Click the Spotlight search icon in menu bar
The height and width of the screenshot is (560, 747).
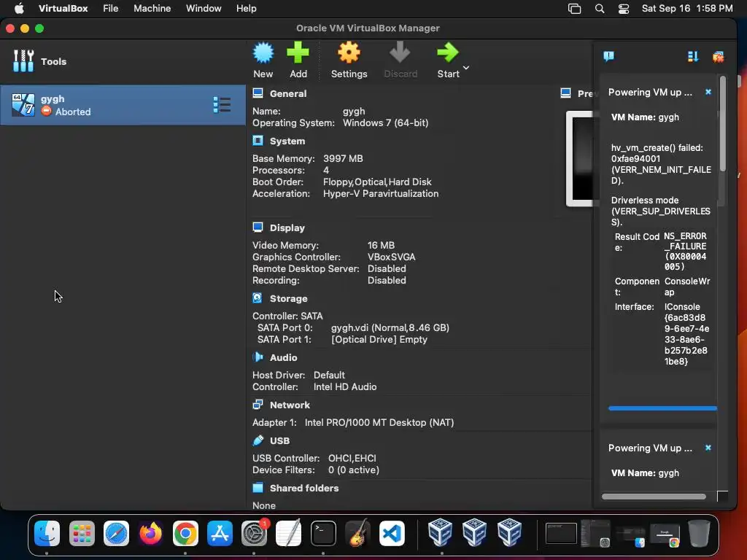pyautogui.click(x=600, y=9)
